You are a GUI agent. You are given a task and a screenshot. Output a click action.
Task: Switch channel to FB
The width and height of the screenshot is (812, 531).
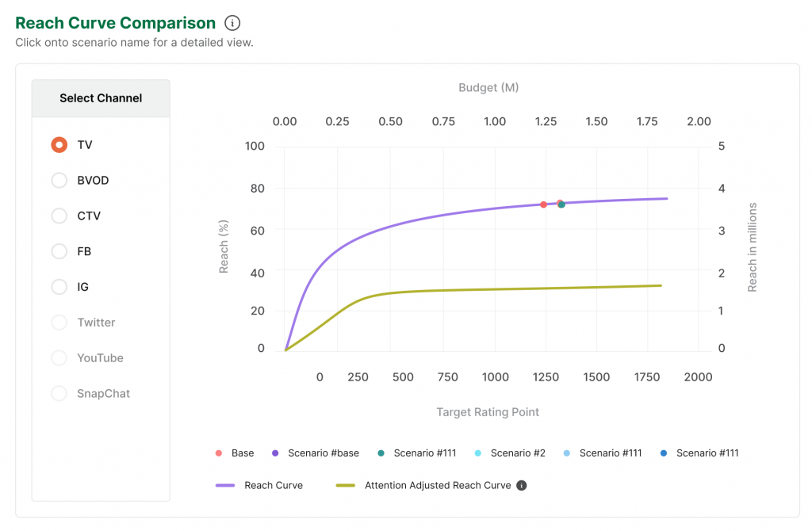pyautogui.click(x=59, y=251)
